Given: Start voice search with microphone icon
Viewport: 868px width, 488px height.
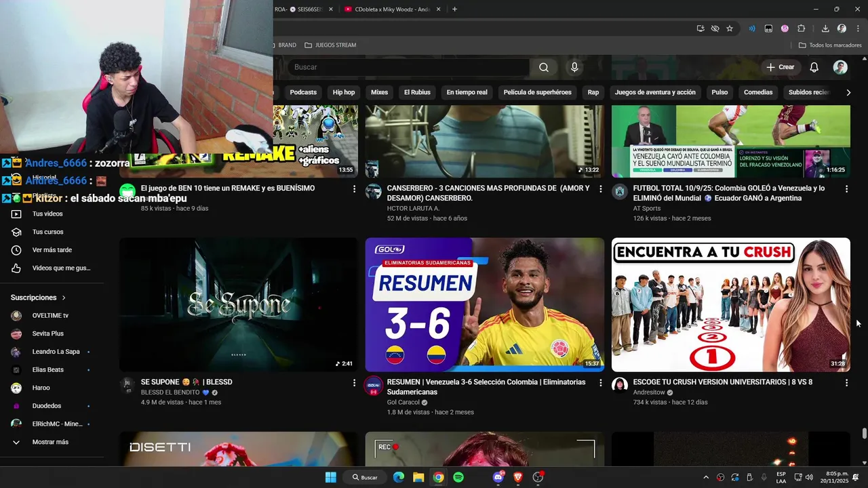Looking at the screenshot, I should [x=574, y=67].
